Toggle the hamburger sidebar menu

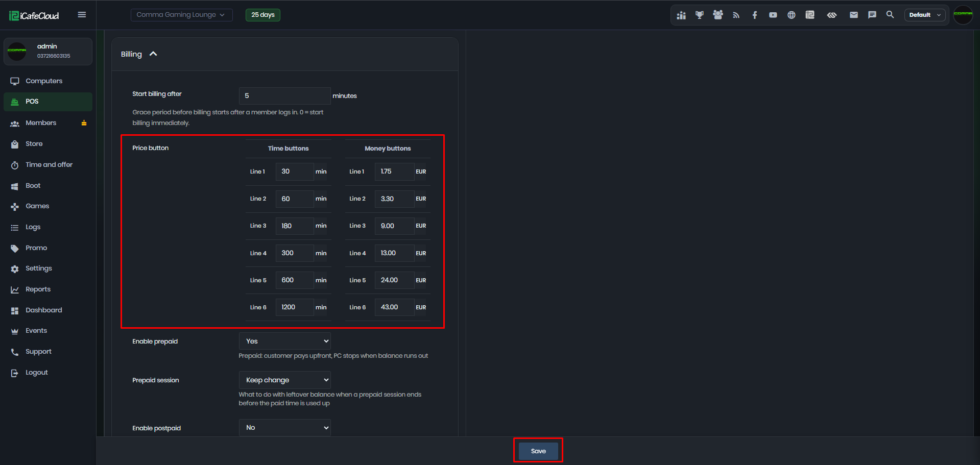coord(82,15)
